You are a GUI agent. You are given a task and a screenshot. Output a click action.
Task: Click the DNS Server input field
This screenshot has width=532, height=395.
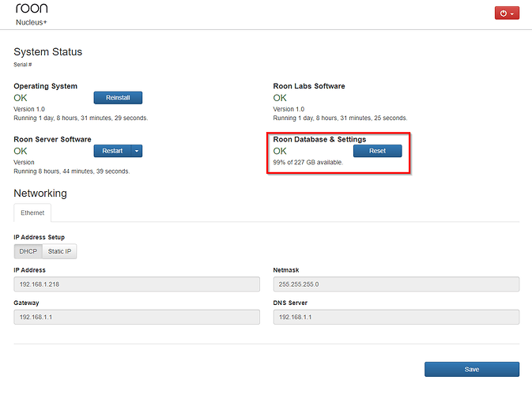pyautogui.click(x=396, y=317)
